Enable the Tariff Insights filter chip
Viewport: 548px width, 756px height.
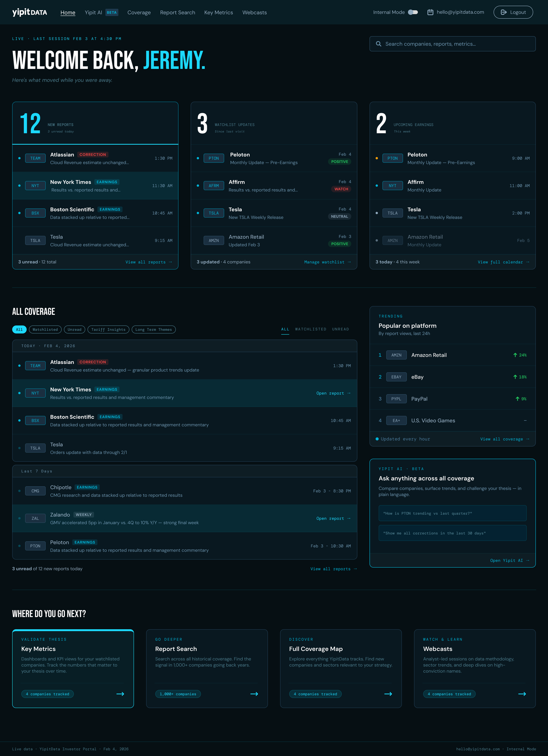pyautogui.click(x=108, y=329)
